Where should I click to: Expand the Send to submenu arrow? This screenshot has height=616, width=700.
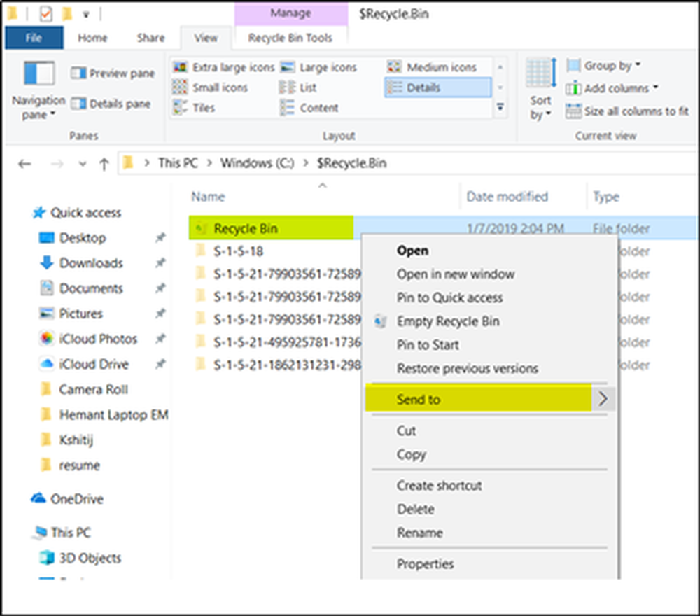[x=604, y=400]
